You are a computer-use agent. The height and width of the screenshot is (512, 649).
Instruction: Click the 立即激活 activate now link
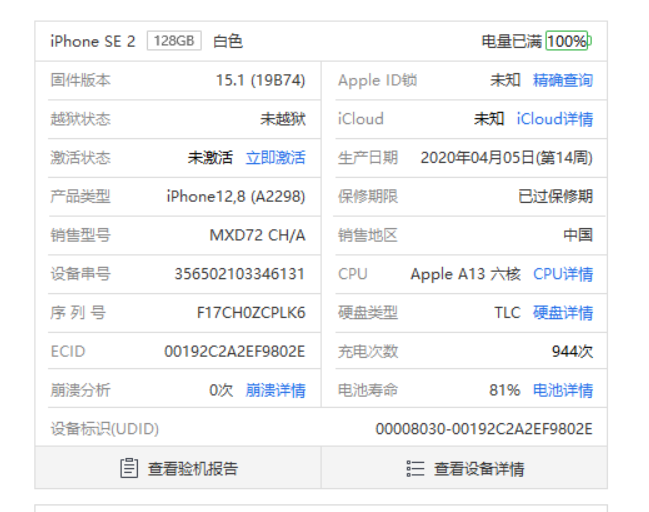[275, 158]
